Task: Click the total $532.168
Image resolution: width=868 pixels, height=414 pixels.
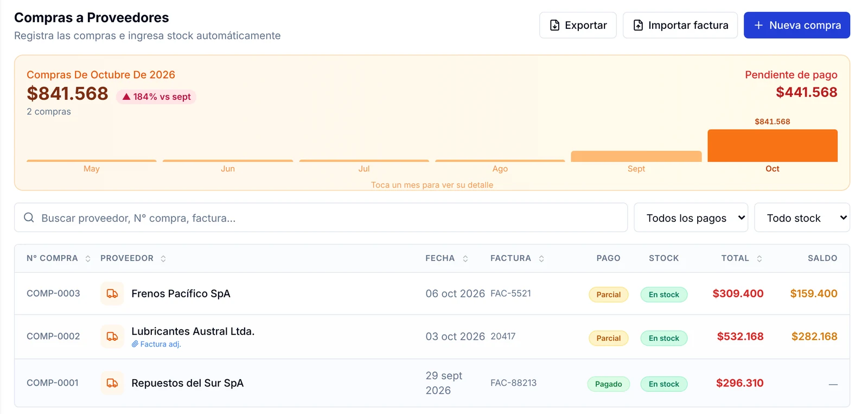Action: coord(740,336)
